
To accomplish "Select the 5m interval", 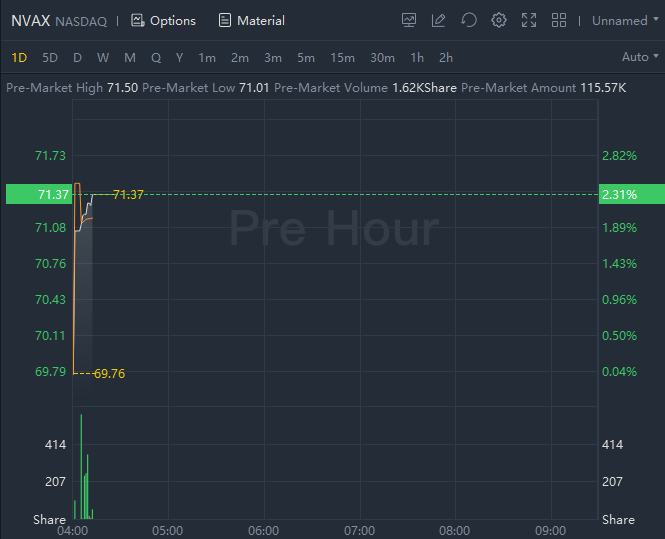I will click(x=306, y=58).
